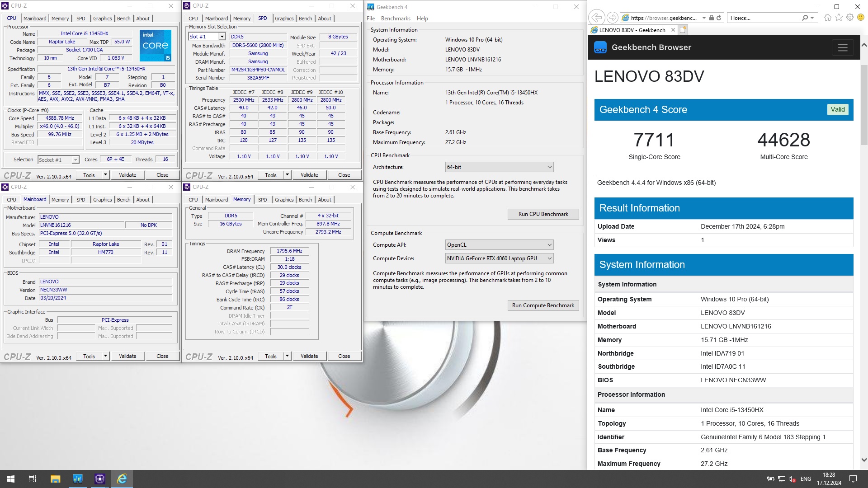Viewport: 868px width, 488px height.
Task: Open the notification center icon
Action: tap(853, 479)
